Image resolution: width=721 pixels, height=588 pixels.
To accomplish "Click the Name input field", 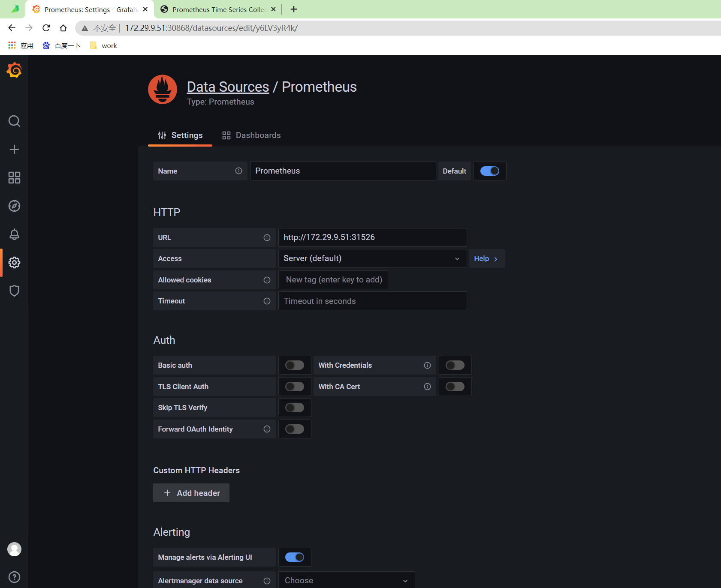I will [x=343, y=171].
